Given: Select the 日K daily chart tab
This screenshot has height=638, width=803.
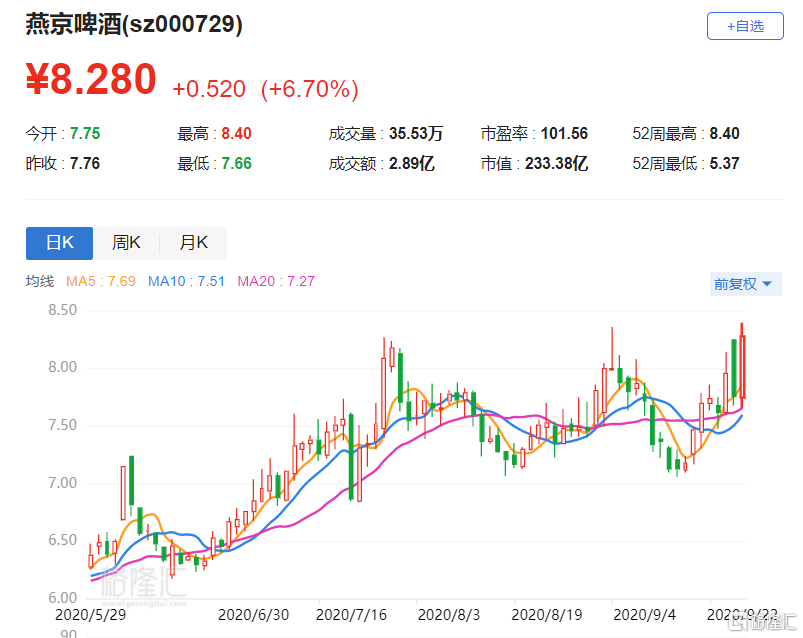Looking at the screenshot, I should coord(59,243).
